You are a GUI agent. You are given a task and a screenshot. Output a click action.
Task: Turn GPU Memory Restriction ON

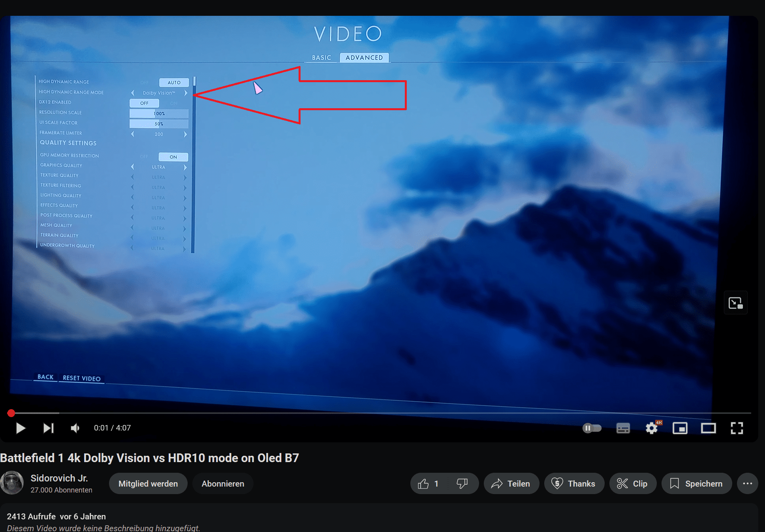pyautogui.click(x=173, y=157)
